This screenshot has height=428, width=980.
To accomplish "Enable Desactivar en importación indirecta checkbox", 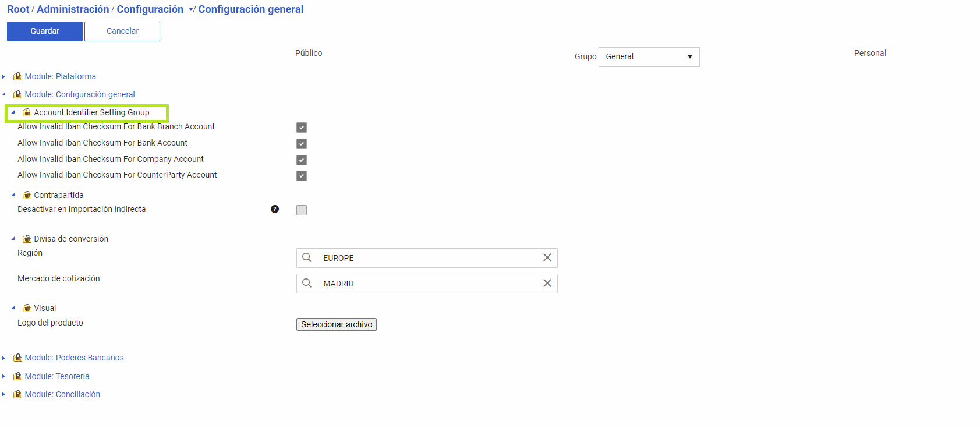I will pyautogui.click(x=302, y=210).
